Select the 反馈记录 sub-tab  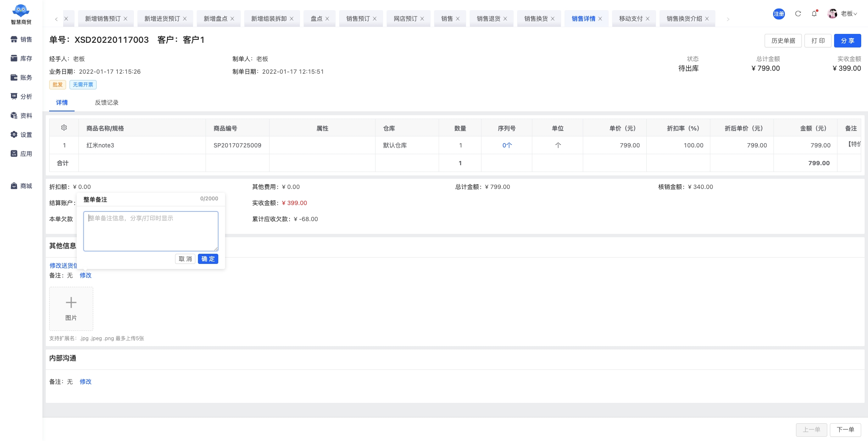[x=107, y=103]
